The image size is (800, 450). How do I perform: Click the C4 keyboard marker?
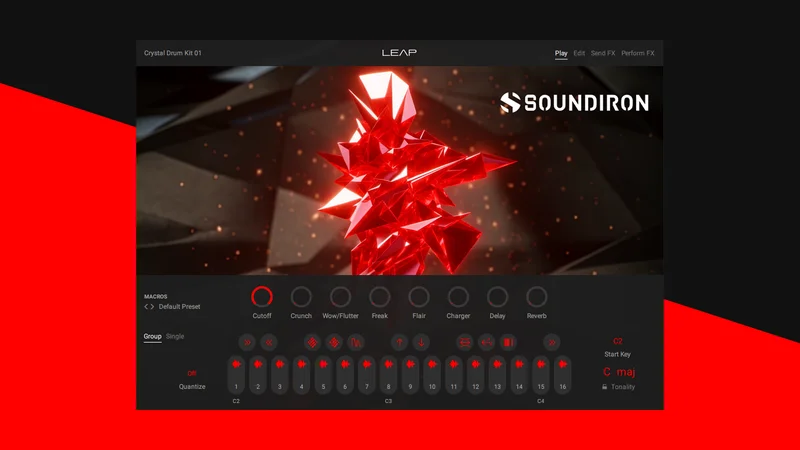pos(541,401)
